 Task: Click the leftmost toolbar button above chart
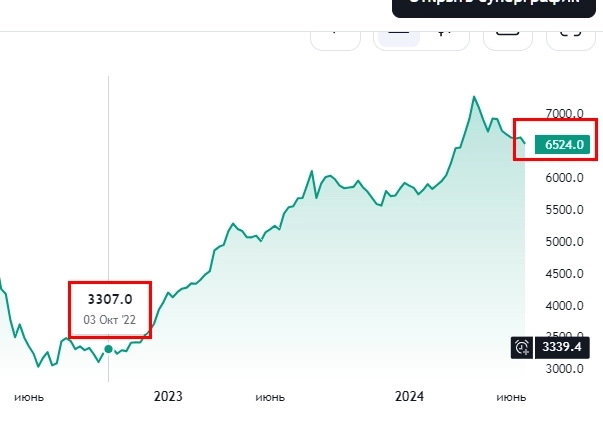click(335, 34)
